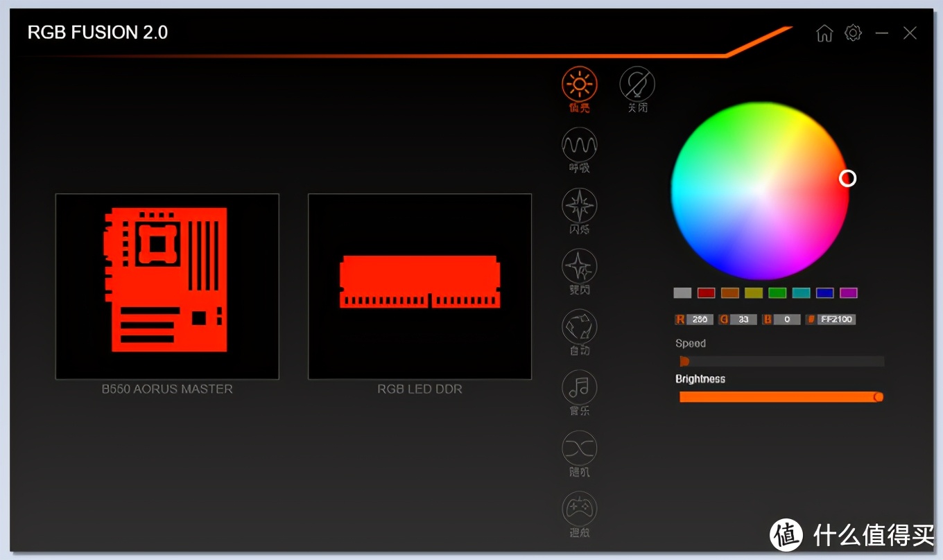943x560 pixels.
Task: Apply the green preset color swatch
Action: 777,293
